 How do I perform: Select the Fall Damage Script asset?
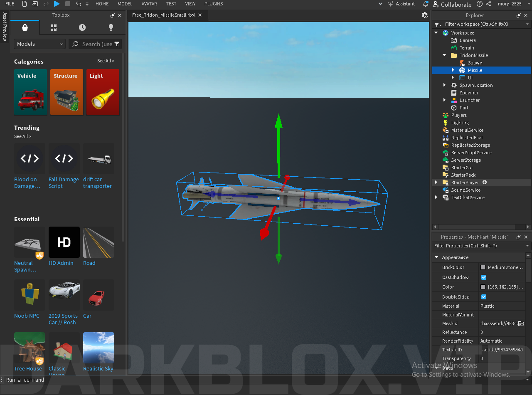coord(64,167)
